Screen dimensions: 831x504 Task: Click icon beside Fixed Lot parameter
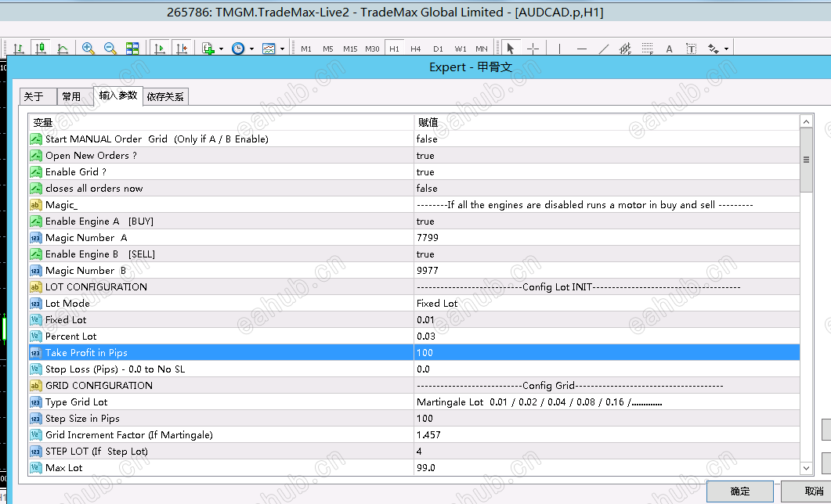pyautogui.click(x=35, y=320)
